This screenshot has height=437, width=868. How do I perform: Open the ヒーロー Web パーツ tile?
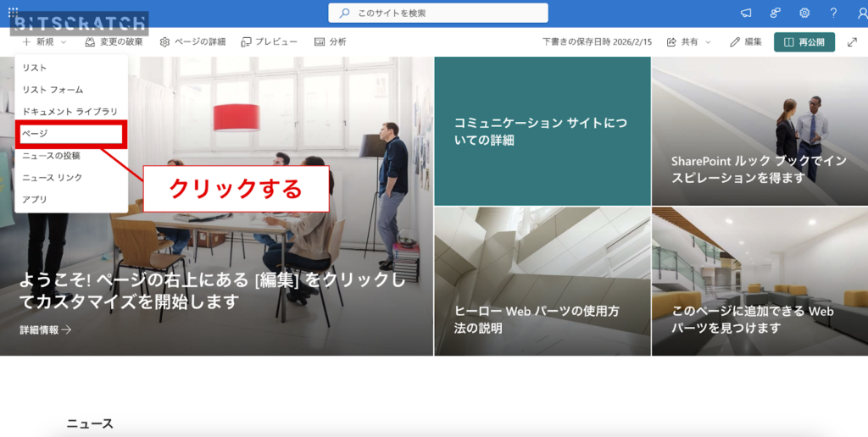tap(542, 281)
